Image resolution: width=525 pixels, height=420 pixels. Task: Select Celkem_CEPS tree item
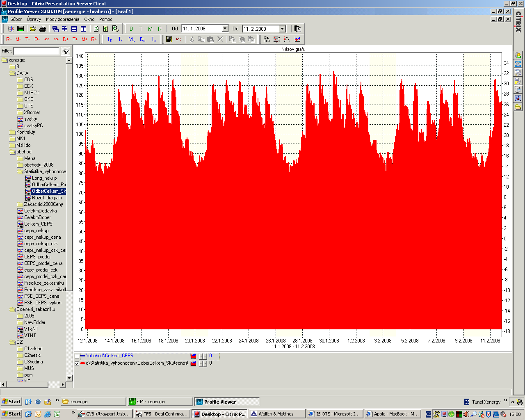38,224
